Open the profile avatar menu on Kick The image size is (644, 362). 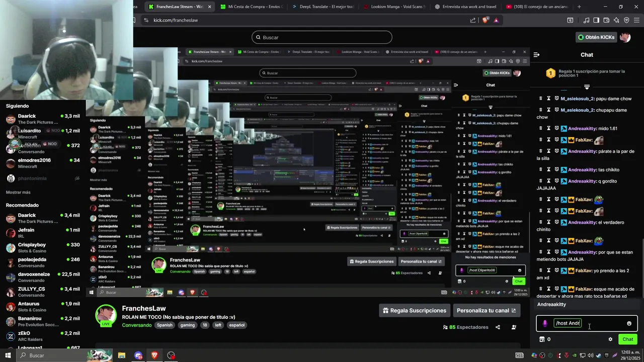(625, 37)
